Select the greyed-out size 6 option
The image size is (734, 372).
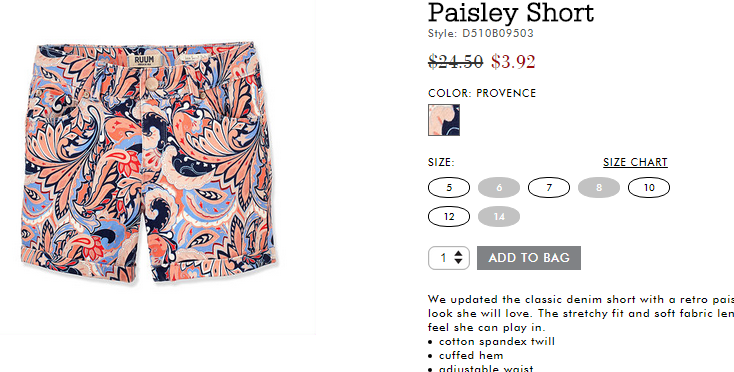499,188
